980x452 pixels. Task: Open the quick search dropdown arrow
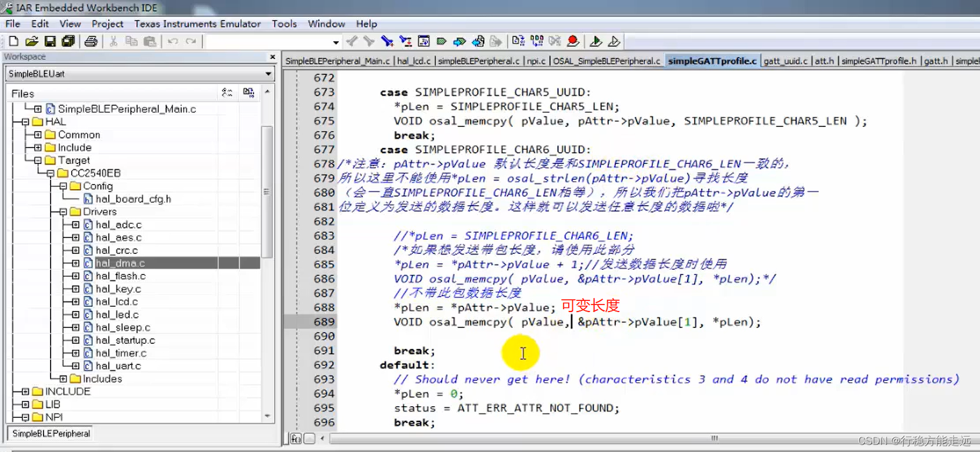tap(336, 42)
